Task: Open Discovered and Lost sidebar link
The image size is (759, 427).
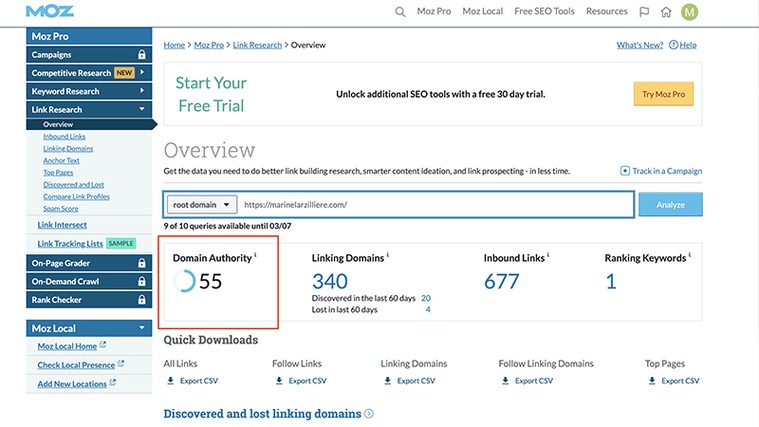Action: point(73,184)
